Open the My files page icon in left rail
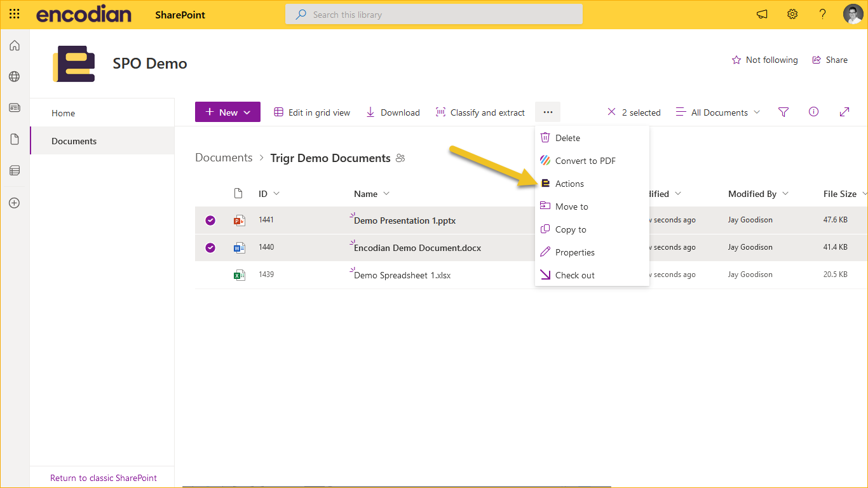The image size is (868, 488). [15, 139]
